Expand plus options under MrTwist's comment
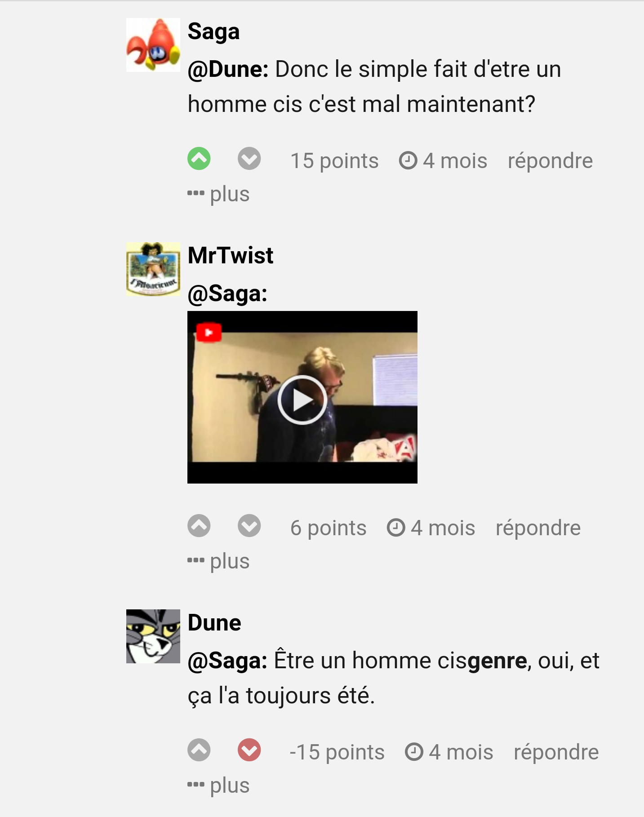 coord(219,561)
